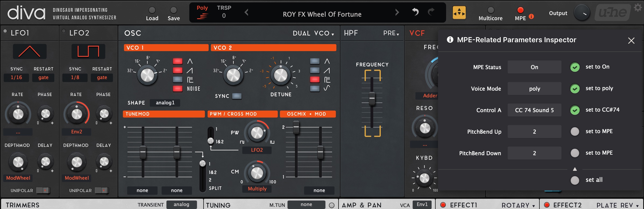Open MPE Status On value menu
This screenshot has height=209, width=644.
535,67
